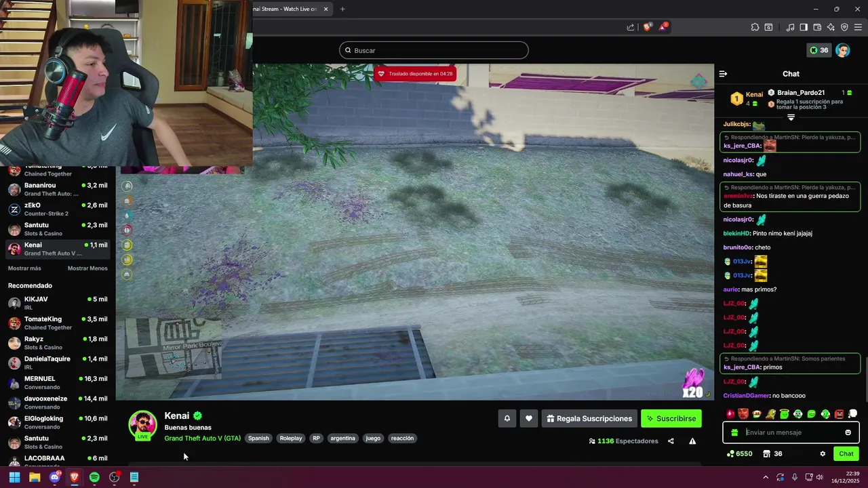The width and height of the screenshot is (868, 488).
Task: Open ElGlogloking recommended channel
Action: (58, 422)
